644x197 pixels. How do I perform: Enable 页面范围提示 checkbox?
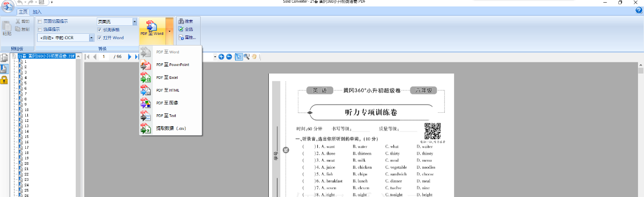[40, 21]
